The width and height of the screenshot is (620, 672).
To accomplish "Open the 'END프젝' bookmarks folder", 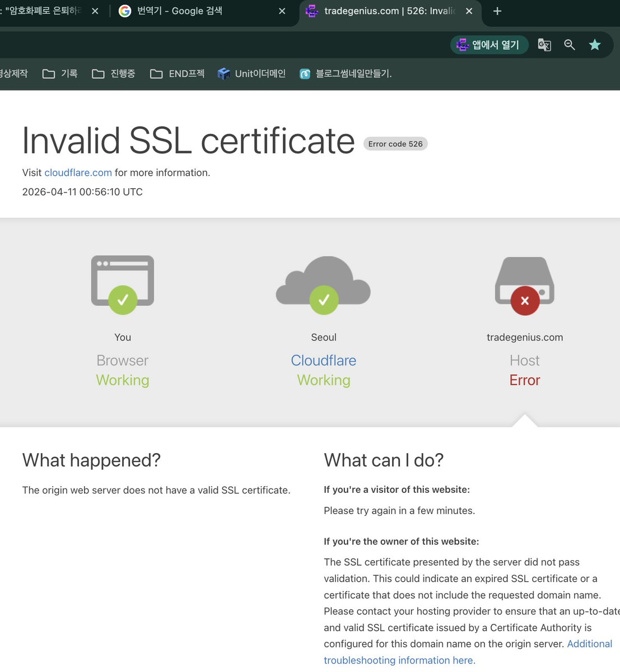I will [x=178, y=74].
